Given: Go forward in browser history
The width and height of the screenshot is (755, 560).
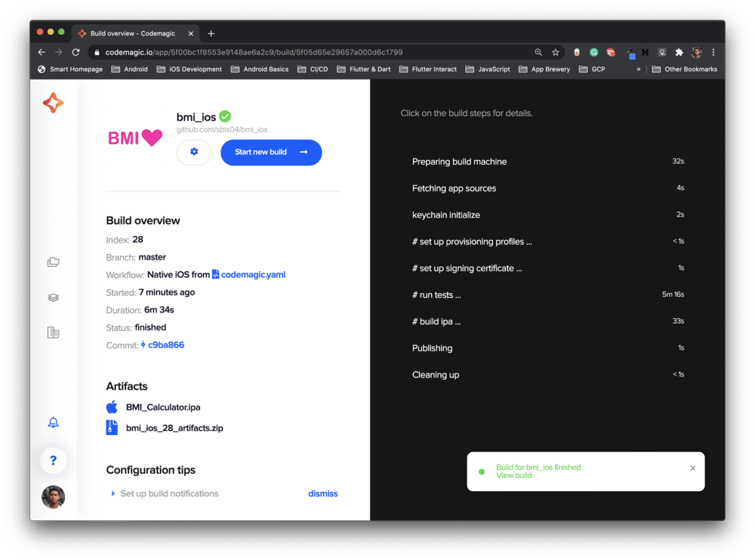Looking at the screenshot, I should tap(58, 52).
